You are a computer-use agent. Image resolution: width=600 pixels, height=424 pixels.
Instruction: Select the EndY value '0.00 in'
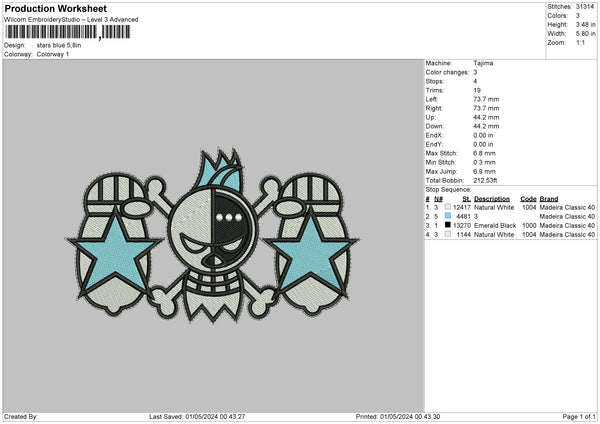click(x=483, y=145)
